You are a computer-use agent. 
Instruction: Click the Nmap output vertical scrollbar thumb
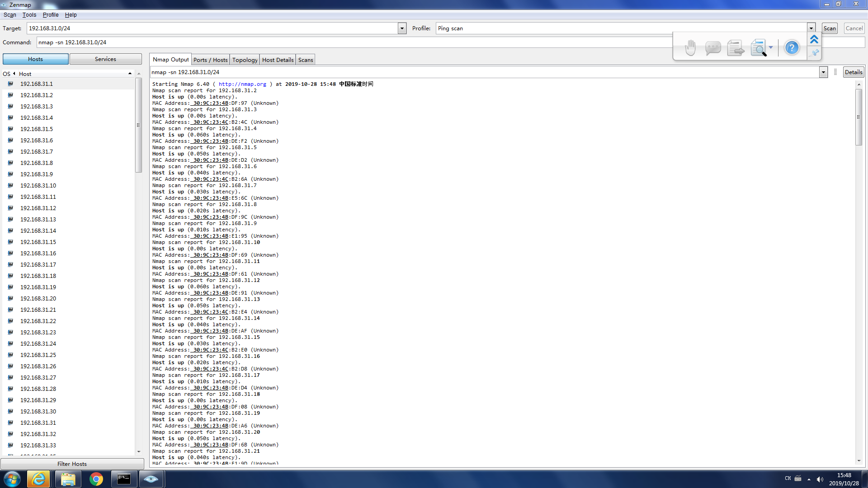point(859,117)
